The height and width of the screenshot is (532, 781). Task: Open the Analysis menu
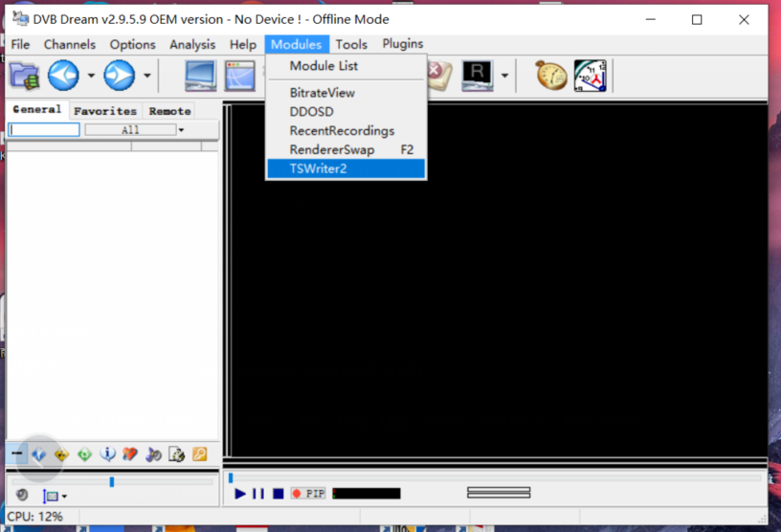192,44
